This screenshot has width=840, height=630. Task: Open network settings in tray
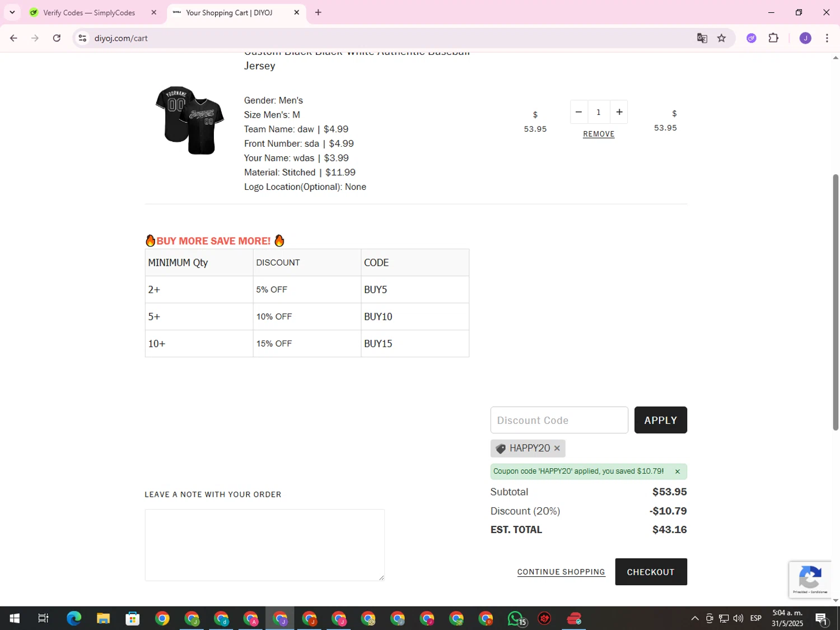724,618
